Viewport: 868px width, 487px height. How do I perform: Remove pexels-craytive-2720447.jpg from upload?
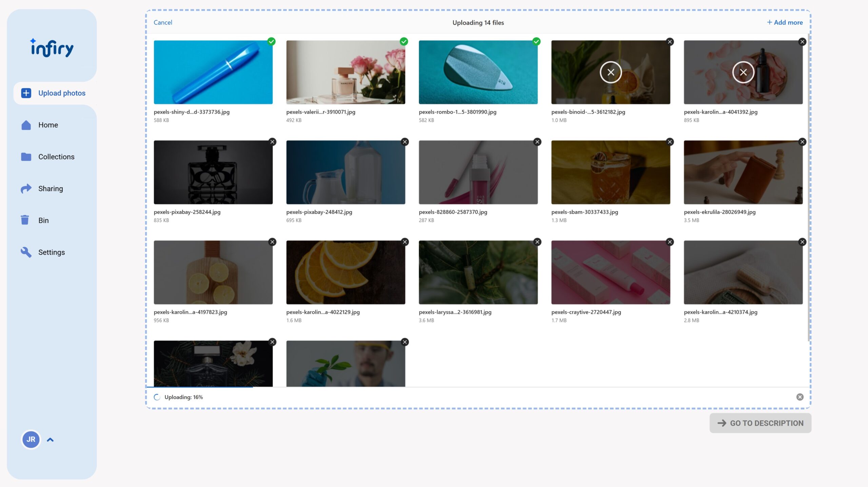pyautogui.click(x=670, y=242)
